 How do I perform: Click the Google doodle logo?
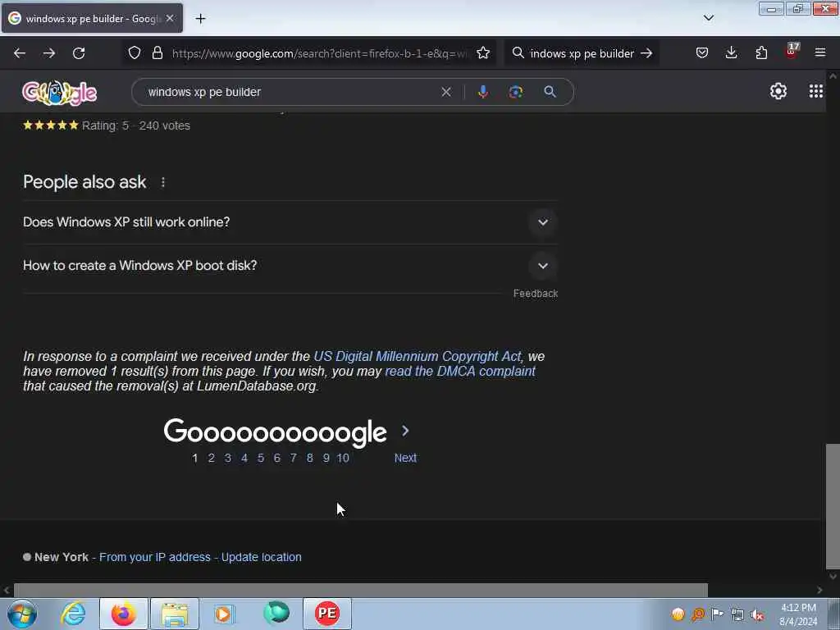coord(59,92)
